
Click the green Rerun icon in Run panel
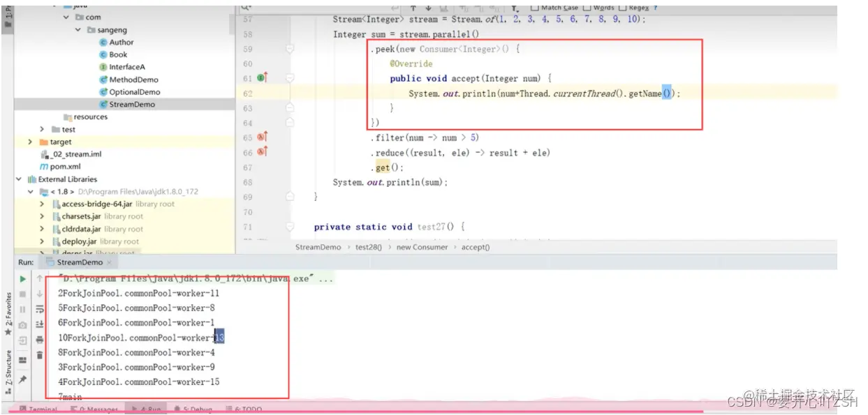[23, 279]
